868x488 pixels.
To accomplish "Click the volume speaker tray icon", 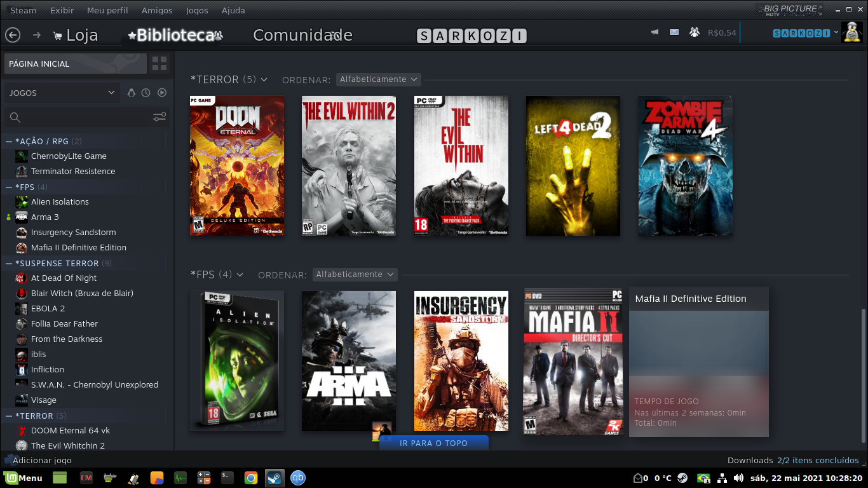I will pyautogui.click(x=738, y=478).
